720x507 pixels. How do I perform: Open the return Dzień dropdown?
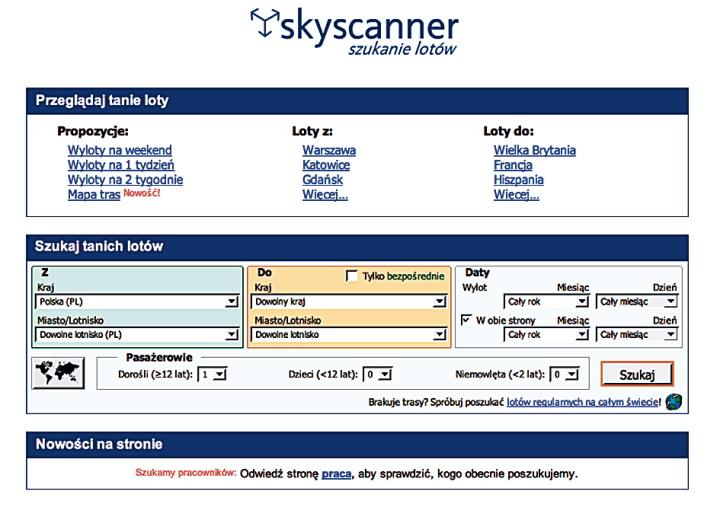(x=637, y=335)
